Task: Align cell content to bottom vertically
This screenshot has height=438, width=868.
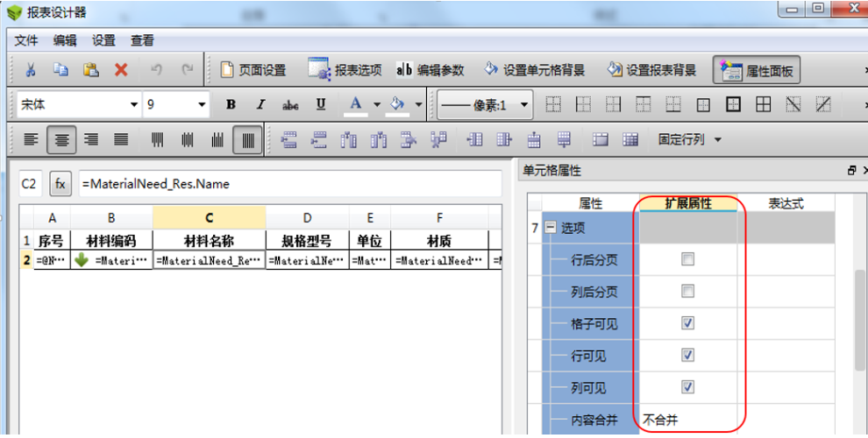Action: coord(217,139)
